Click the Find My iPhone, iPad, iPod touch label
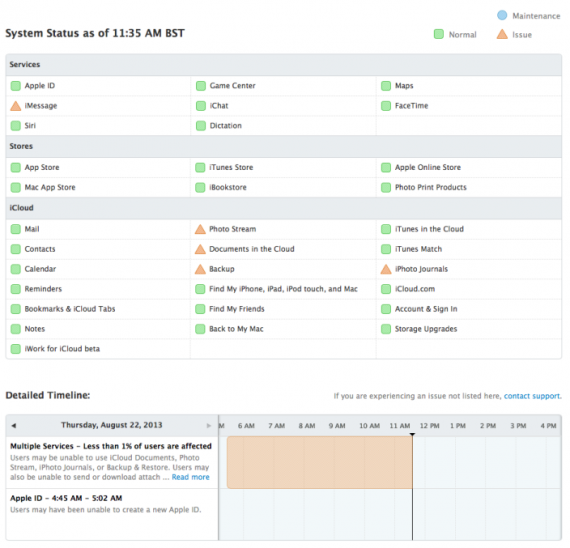This screenshot has height=548, width=570. 283,289
